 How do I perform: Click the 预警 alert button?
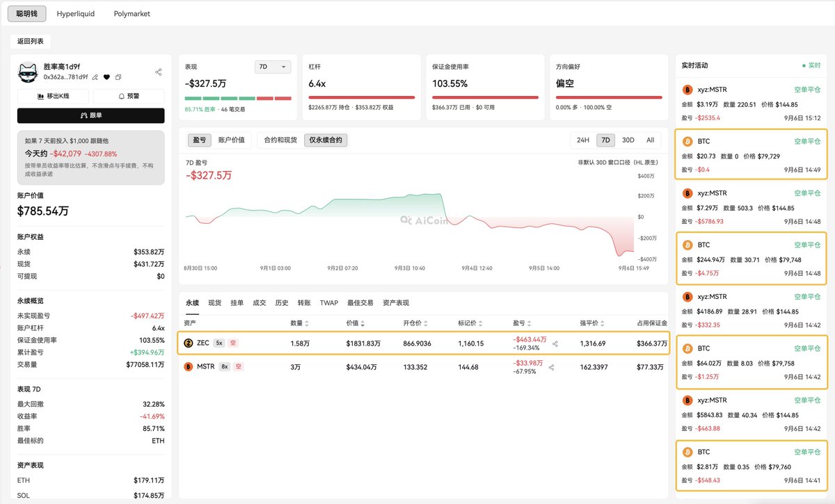coord(129,96)
